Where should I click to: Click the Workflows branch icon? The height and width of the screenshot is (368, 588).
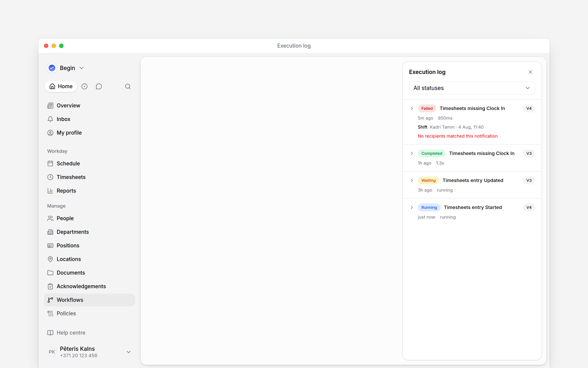pyautogui.click(x=50, y=300)
